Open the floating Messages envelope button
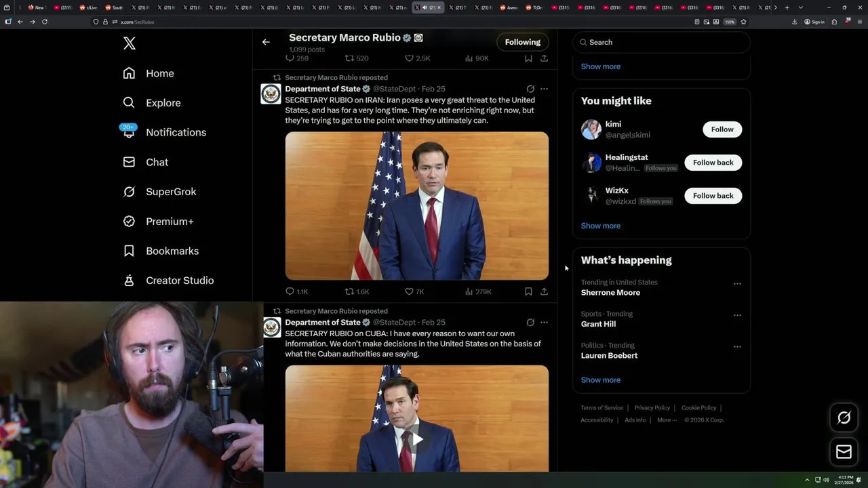 point(844,451)
